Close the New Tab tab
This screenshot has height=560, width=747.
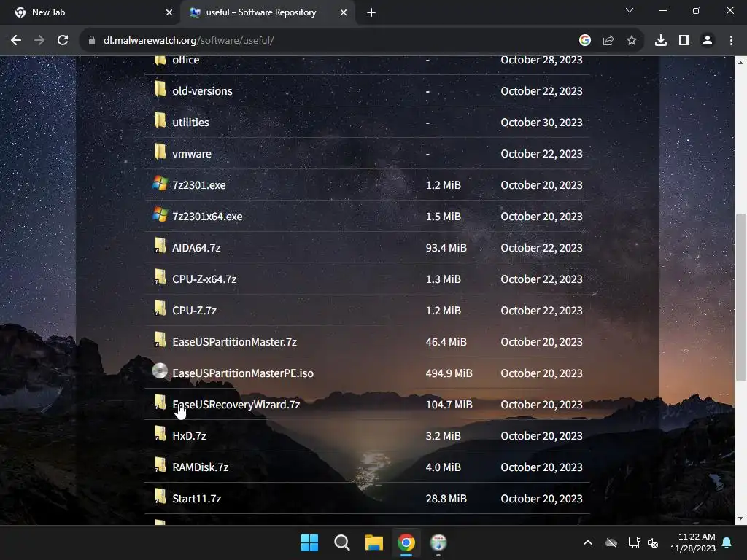pos(169,13)
